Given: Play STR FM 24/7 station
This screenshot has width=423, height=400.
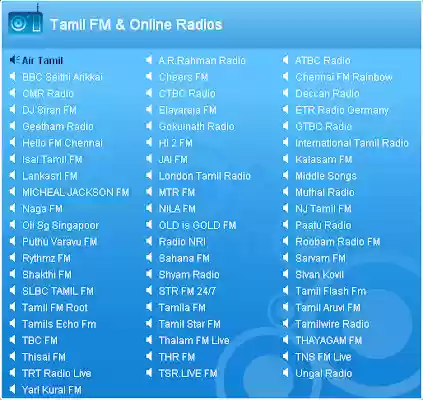Looking at the screenshot, I should coord(187,291).
